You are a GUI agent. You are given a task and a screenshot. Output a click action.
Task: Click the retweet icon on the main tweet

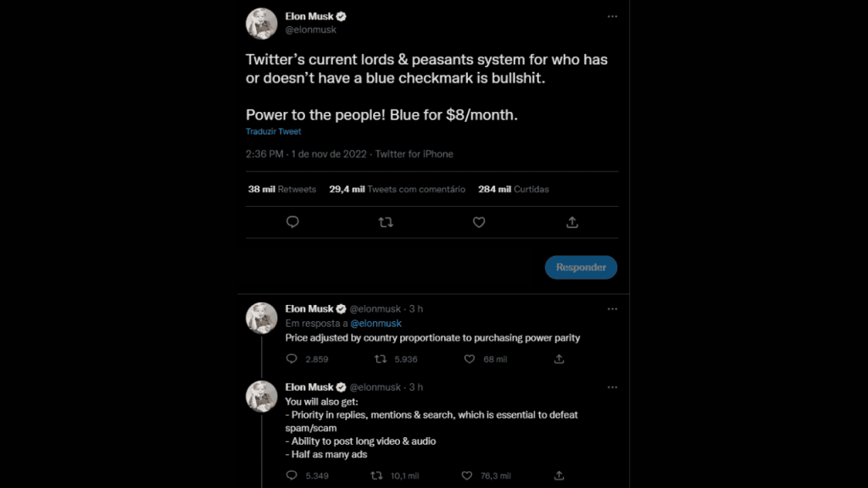click(x=386, y=221)
